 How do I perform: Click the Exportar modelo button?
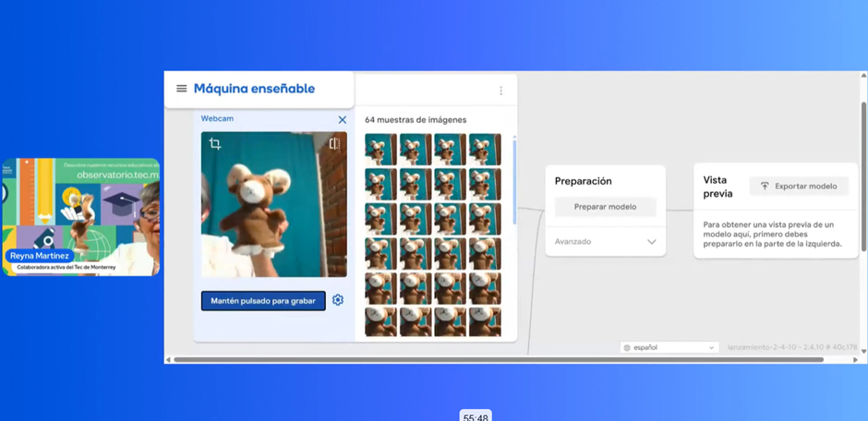tap(799, 186)
